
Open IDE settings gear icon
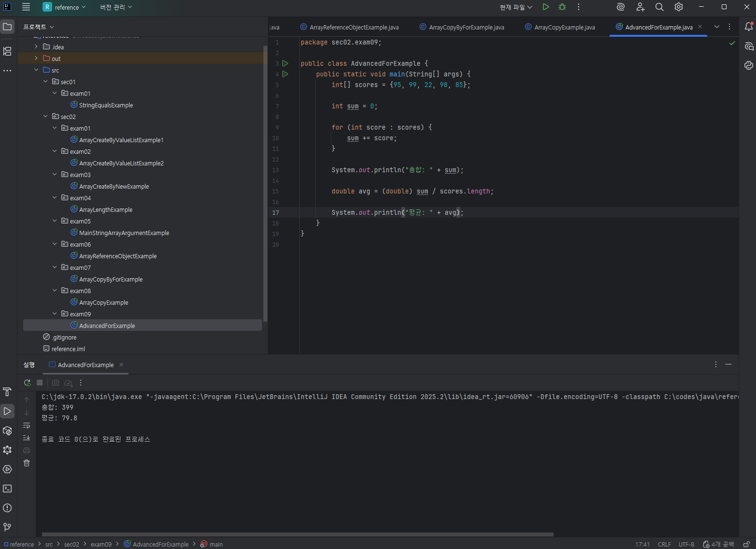click(679, 7)
